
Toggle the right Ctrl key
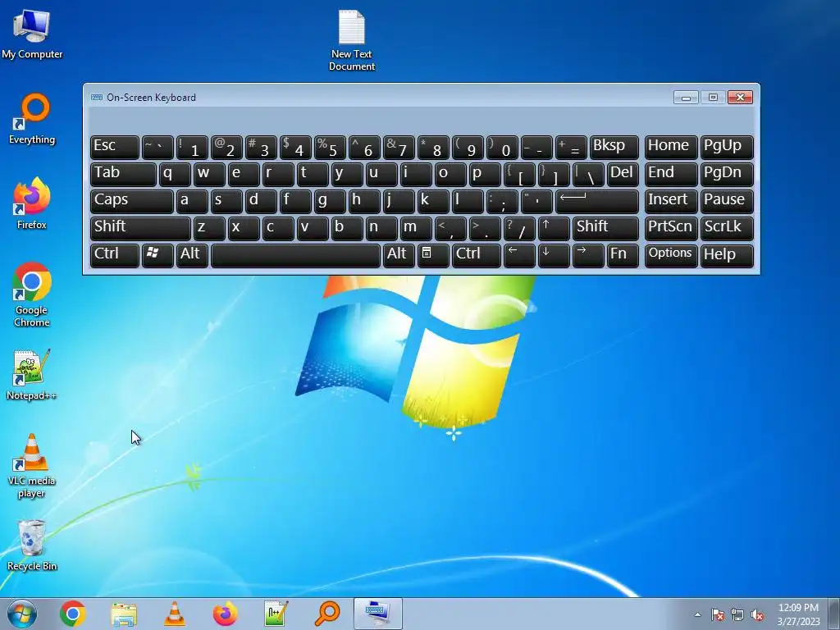477,256
